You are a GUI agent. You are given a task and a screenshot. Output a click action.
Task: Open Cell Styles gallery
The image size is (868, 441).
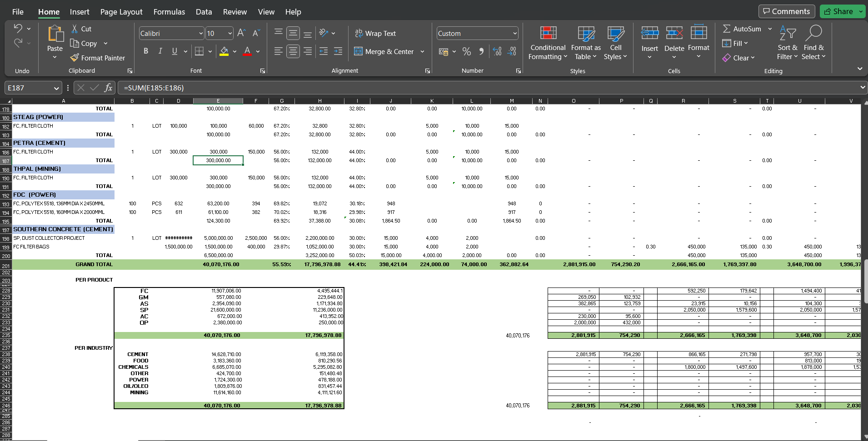coord(616,43)
